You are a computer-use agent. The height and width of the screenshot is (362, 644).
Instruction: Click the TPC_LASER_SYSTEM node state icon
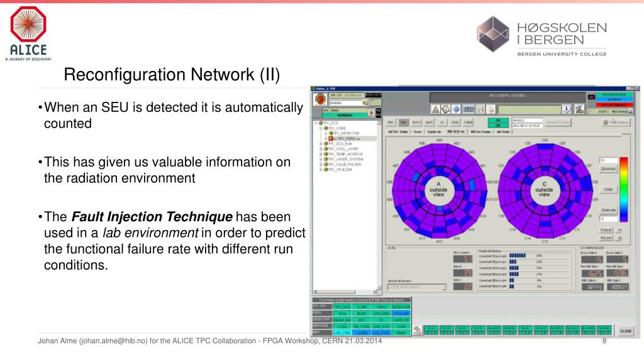[x=326, y=159]
